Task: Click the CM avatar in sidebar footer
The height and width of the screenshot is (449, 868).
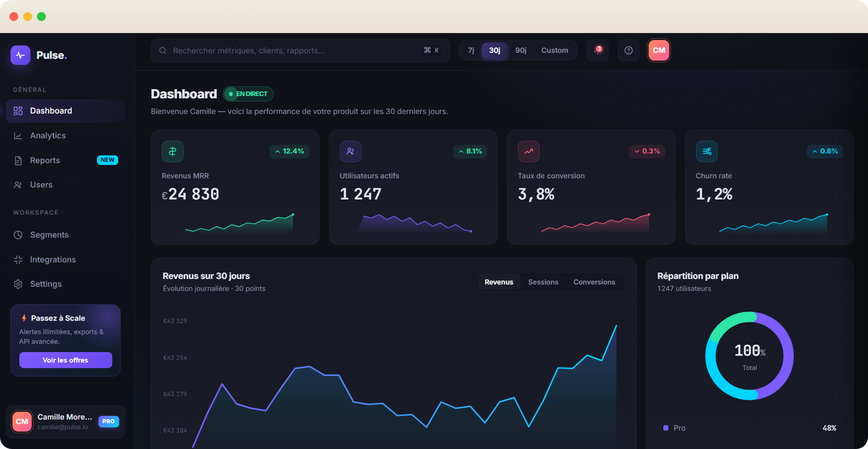Action: [22, 421]
